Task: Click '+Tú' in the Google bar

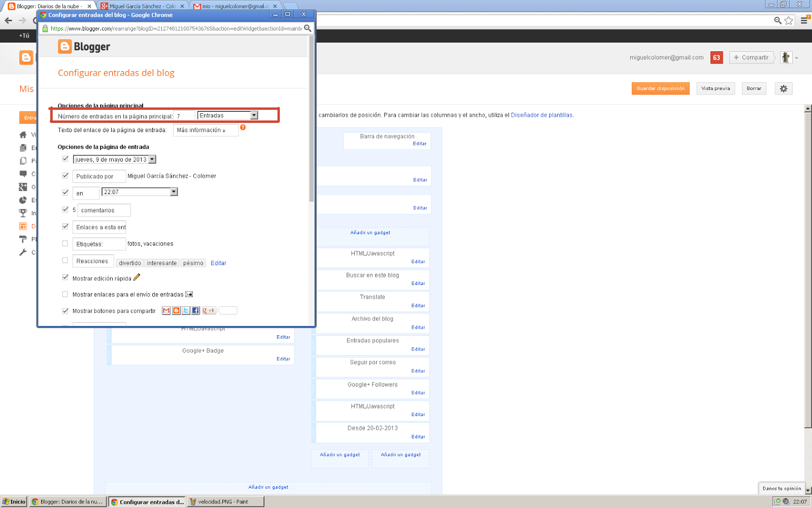Action: [x=24, y=36]
